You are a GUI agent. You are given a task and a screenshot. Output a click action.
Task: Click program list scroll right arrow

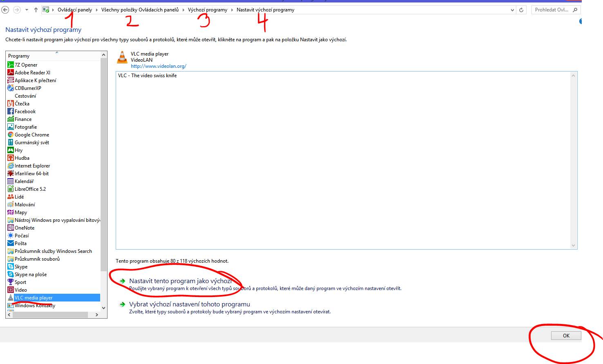point(97,315)
